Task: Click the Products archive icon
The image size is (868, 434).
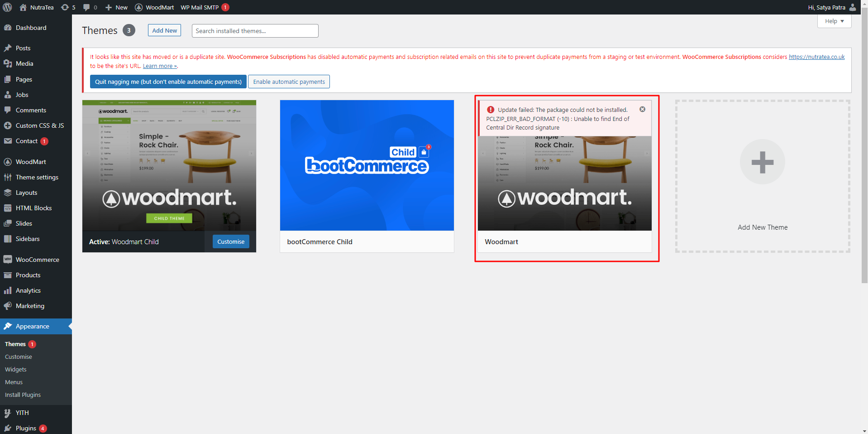Action: (8, 275)
